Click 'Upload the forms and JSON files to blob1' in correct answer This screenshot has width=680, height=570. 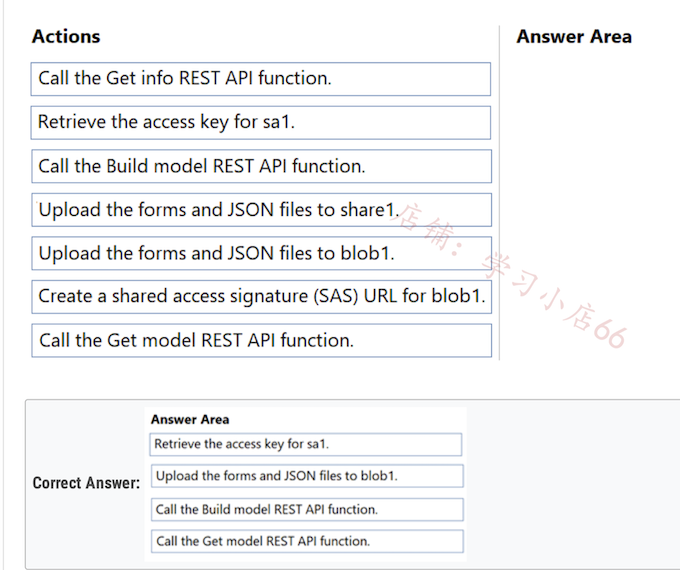[x=307, y=476]
